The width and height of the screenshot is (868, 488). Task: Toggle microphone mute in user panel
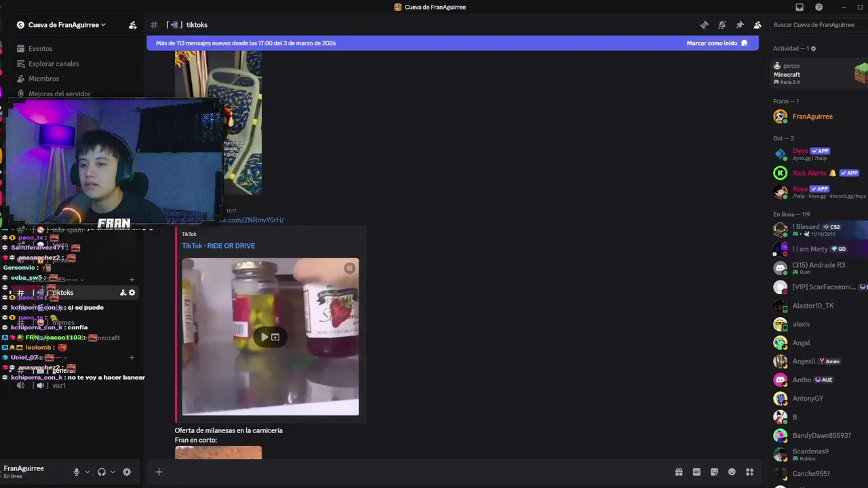(x=77, y=472)
